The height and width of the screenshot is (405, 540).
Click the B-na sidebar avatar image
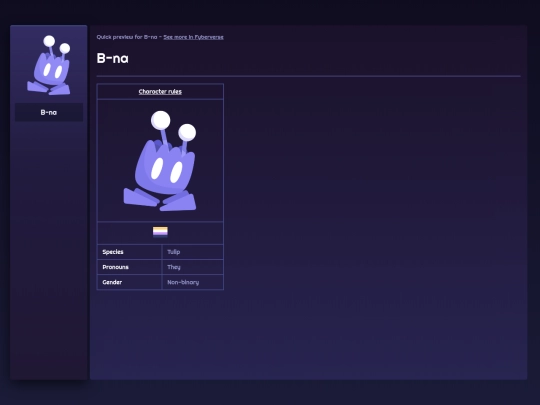49,65
